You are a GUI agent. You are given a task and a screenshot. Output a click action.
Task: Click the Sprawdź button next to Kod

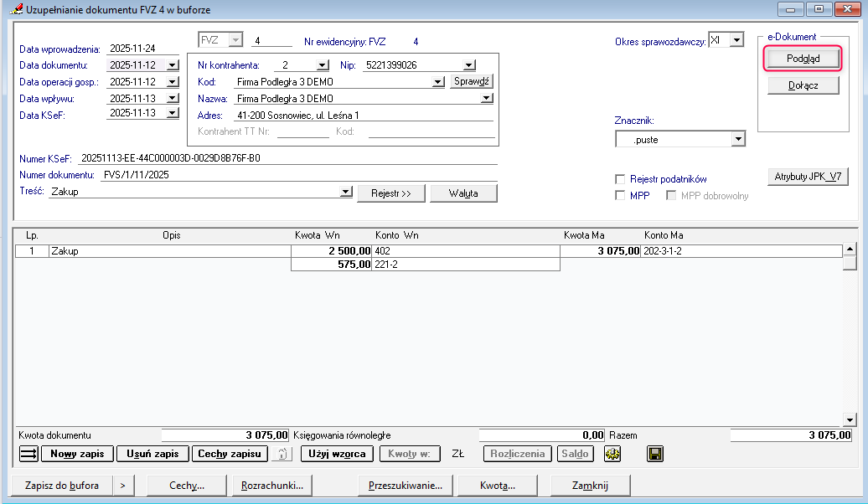click(472, 81)
